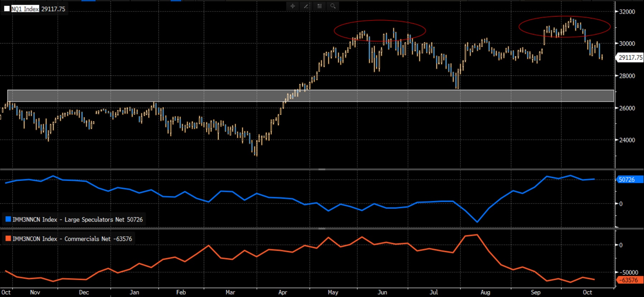This screenshot has height=297, width=644.
Task: Click the magnifier zoom tool
Action: [333, 6]
